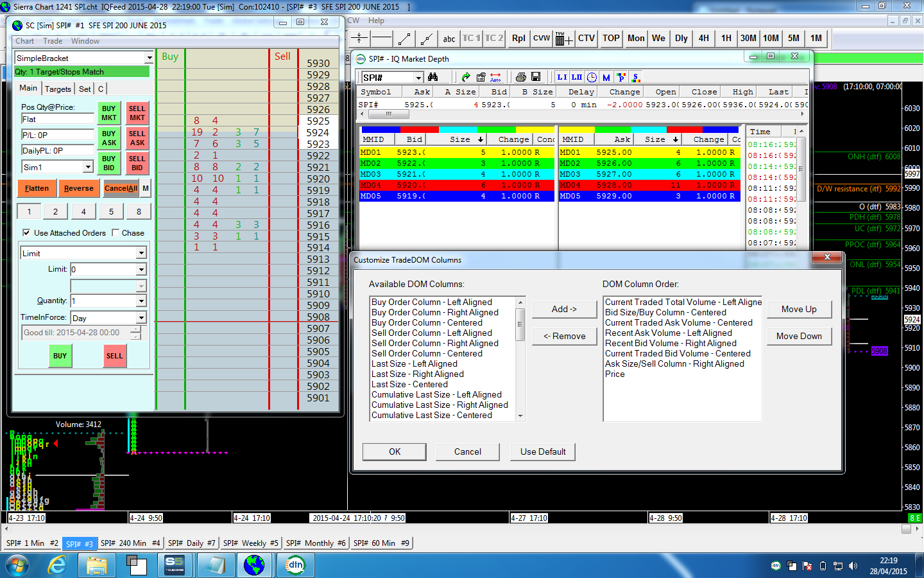Select the crosshair drawing tool
The height and width of the screenshot is (578, 924).
pyautogui.click(x=359, y=39)
